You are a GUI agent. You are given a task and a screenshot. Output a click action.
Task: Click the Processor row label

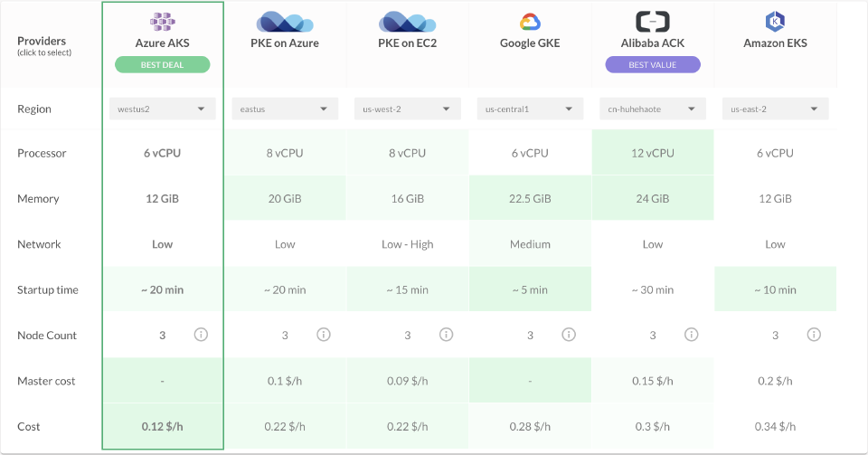(x=42, y=154)
